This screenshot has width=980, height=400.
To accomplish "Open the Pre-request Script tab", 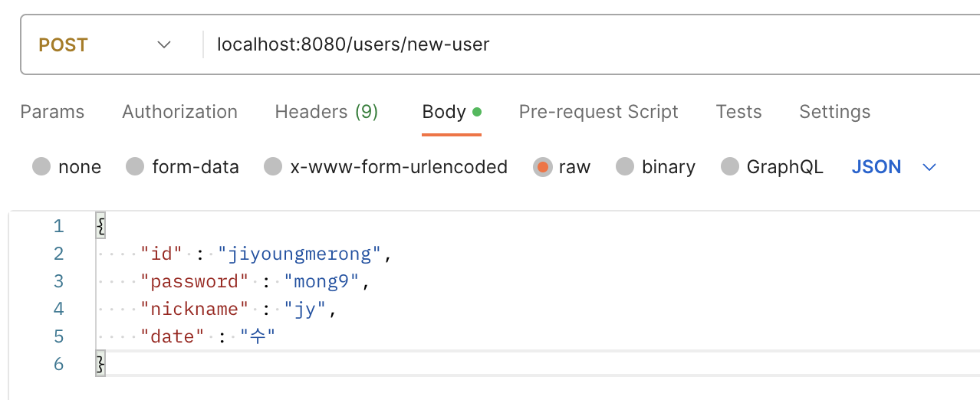I will point(598,112).
